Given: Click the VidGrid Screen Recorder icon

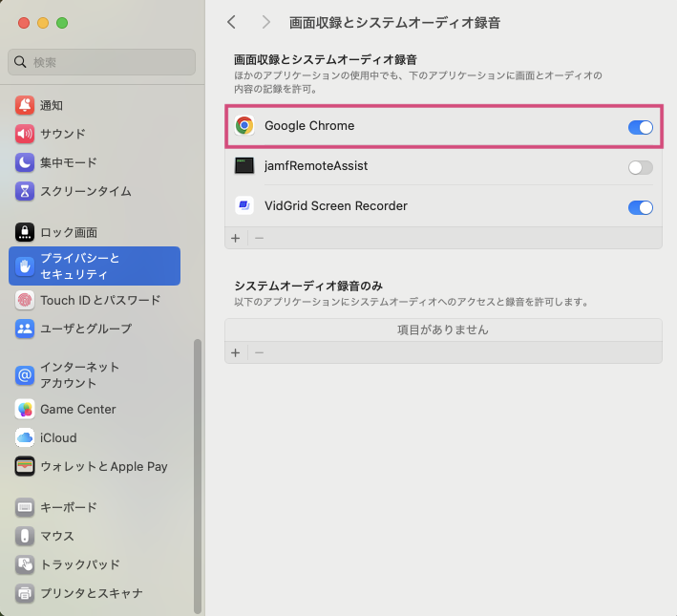Looking at the screenshot, I should coord(244,206).
